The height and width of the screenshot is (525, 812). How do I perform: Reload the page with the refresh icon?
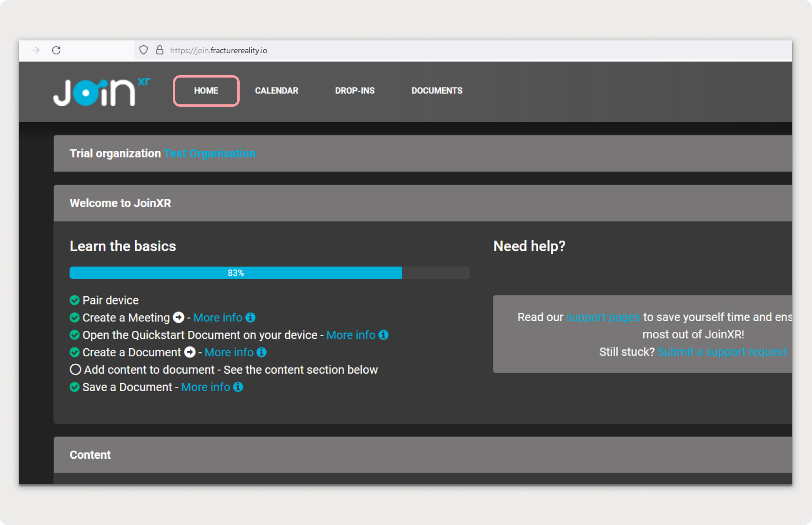56,50
